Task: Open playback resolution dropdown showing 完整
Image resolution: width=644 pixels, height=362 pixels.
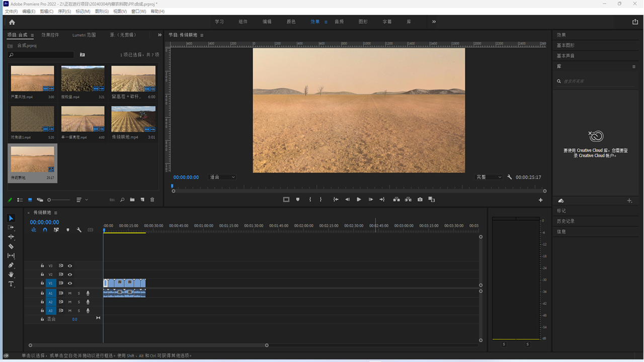Action: 489,177
